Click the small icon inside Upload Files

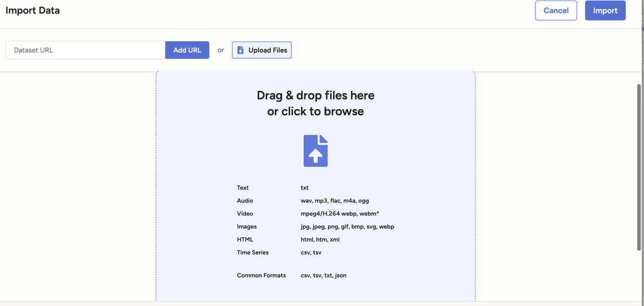click(240, 50)
